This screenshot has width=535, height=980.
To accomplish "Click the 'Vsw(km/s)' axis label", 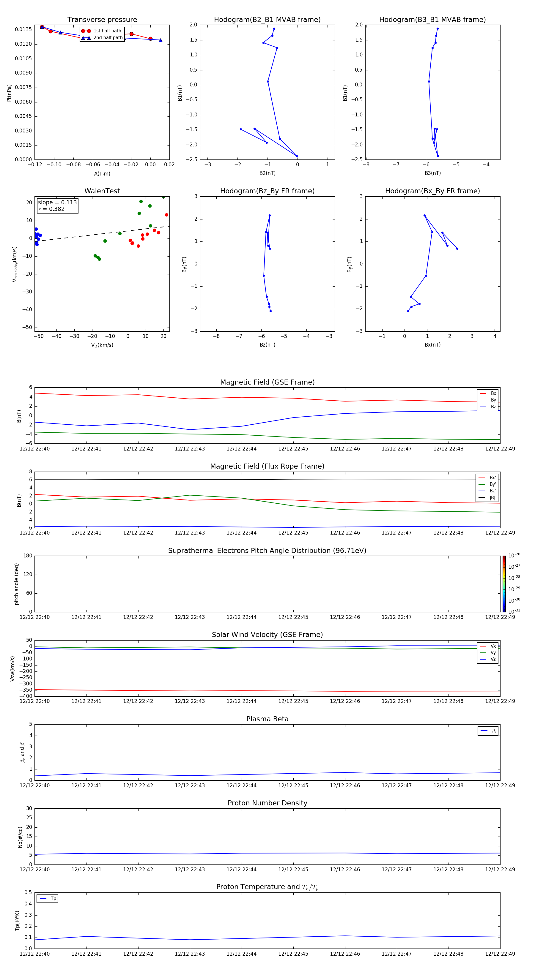I will tap(12, 668).
